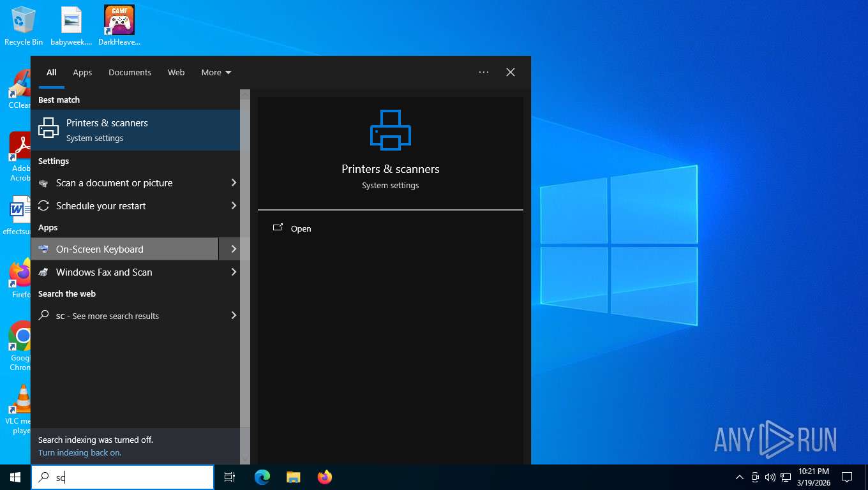868x490 pixels.
Task: Expand the web search results chevron
Action: click(234, 316)
